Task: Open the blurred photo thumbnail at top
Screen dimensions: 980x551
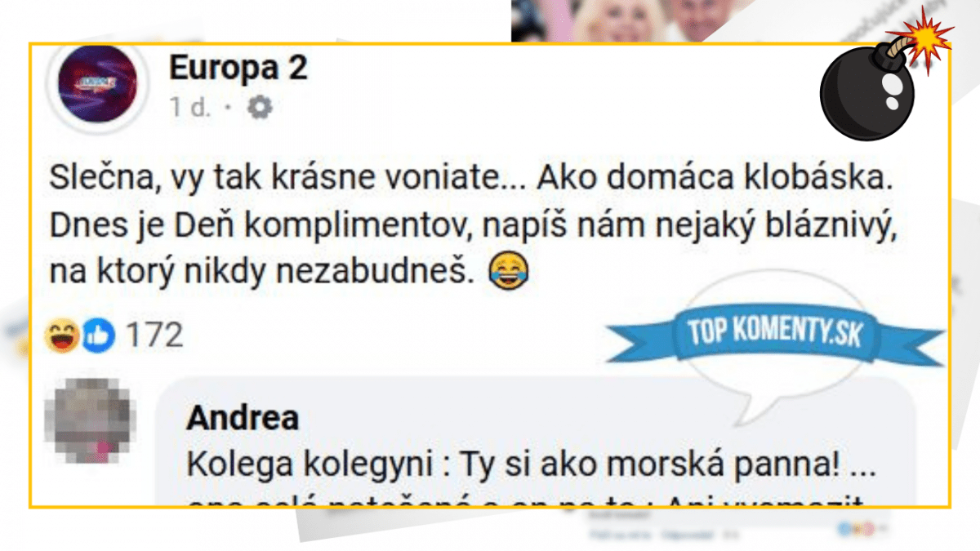Action: pyautogui.click(x=622, y=20)
